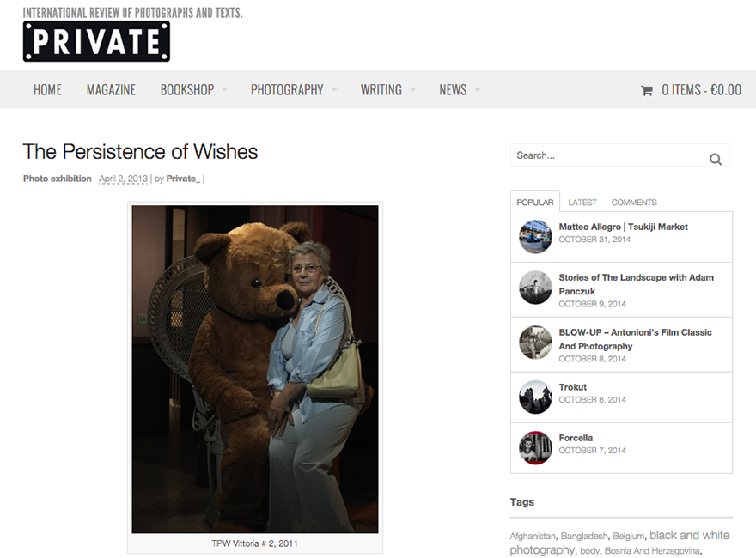This screenshot has height=558, width=756.
Task: Open Matteo Allegro Tsukiji Market thumbnail
Action: click(x=535, y=237)
